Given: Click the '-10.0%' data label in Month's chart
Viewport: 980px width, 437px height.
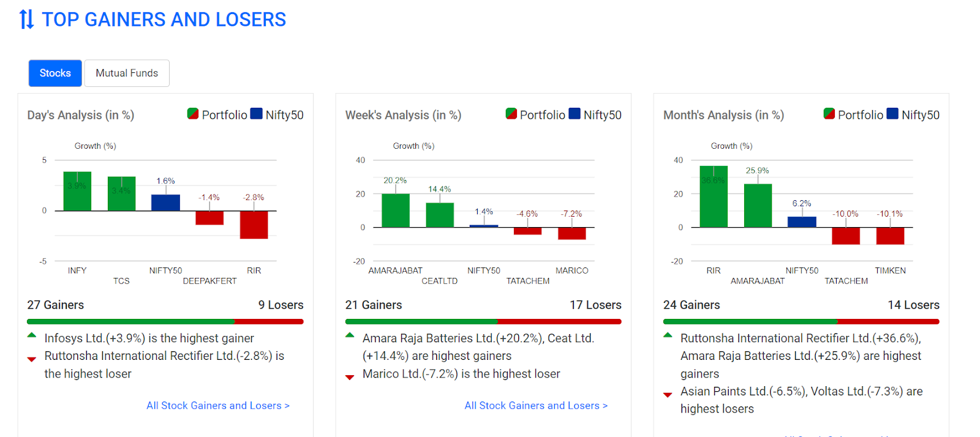Looking at the screenshot, I should click(x=845, y=214).
